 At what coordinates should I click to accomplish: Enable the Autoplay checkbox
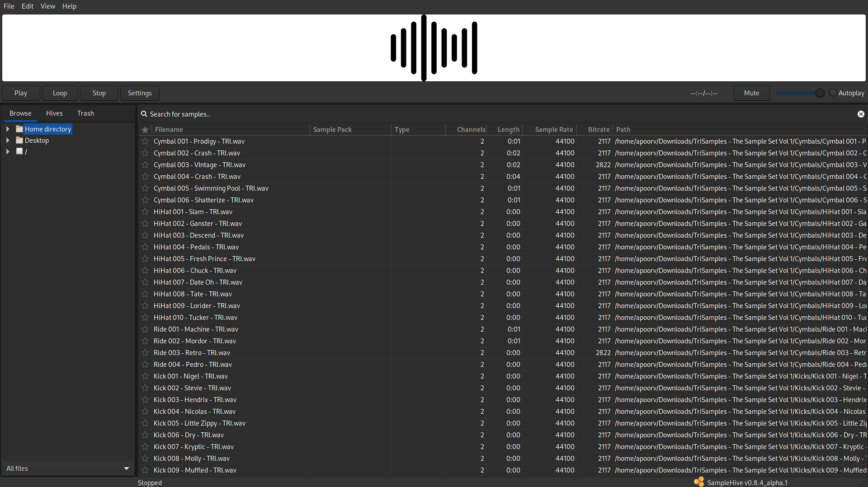(834, 93)
